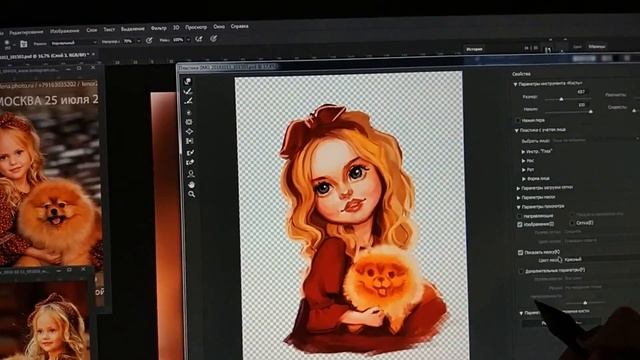Click the Размер brush size slider handle
Image resolution: width=640 pixels, height=360 pixels.
[561, 99]
